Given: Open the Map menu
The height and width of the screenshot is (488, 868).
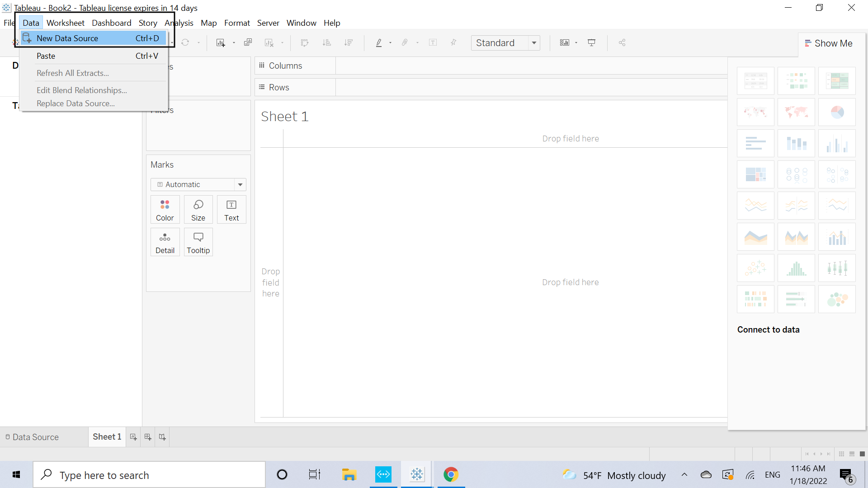Looking at the screenshot, I should coord(208,23).
